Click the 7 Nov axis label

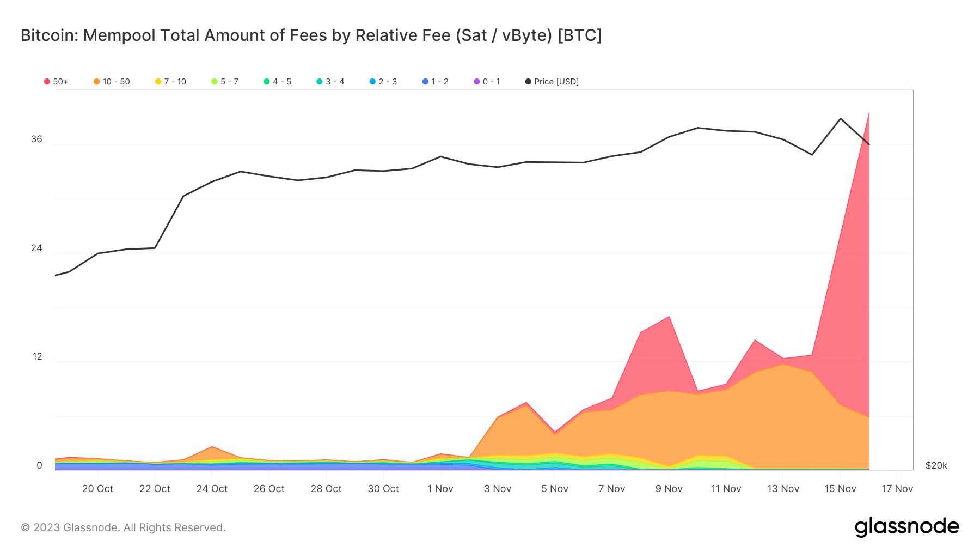(x=612, y=489)
